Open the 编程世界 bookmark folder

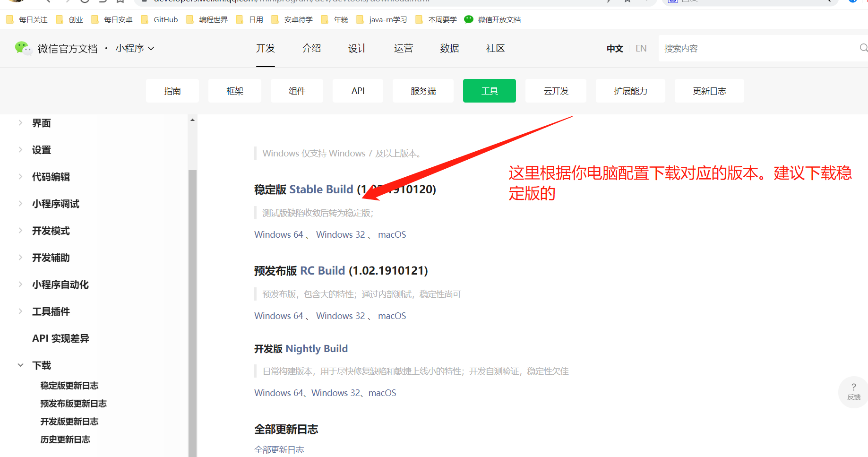point(207,19)
